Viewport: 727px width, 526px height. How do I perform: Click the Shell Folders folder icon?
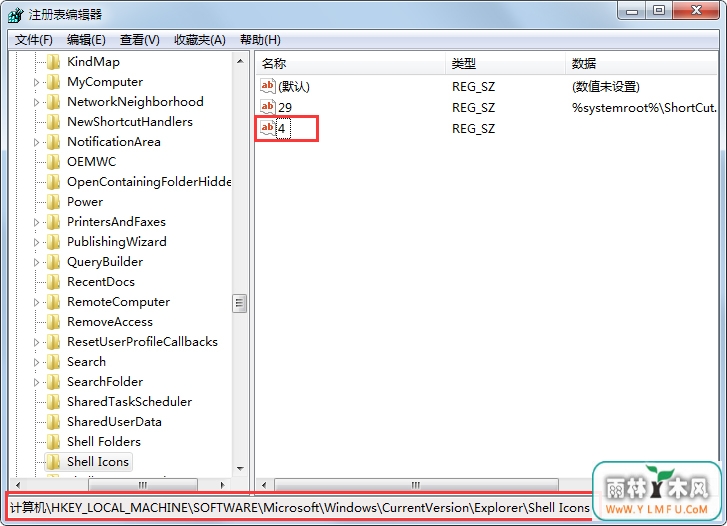click(54, 441)
